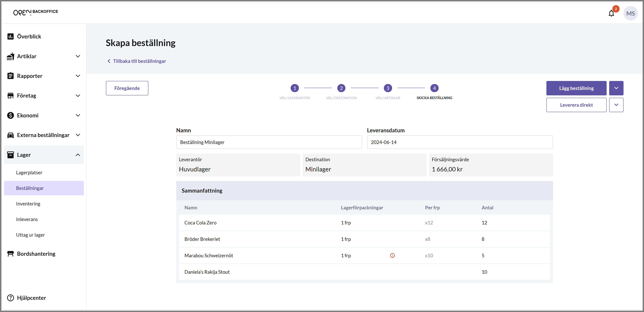Collapse the Lager section chevron
644x312 pixels.
point(78,155)
